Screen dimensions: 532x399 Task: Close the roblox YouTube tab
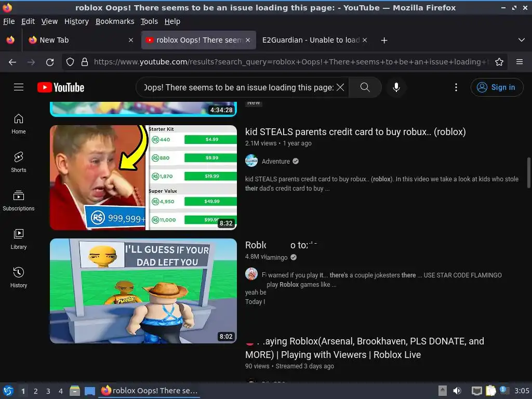point(248,40)
